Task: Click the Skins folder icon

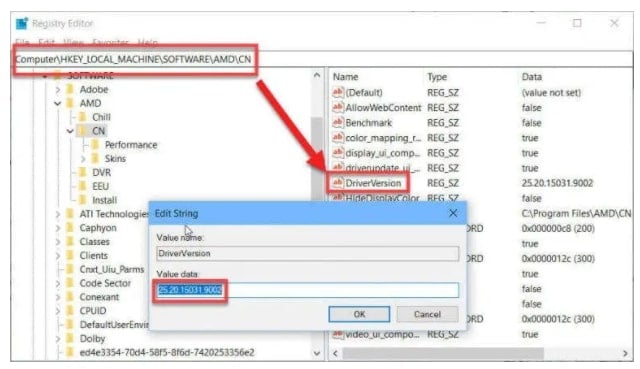Action: pyautogui.click(x=96, y=158)
